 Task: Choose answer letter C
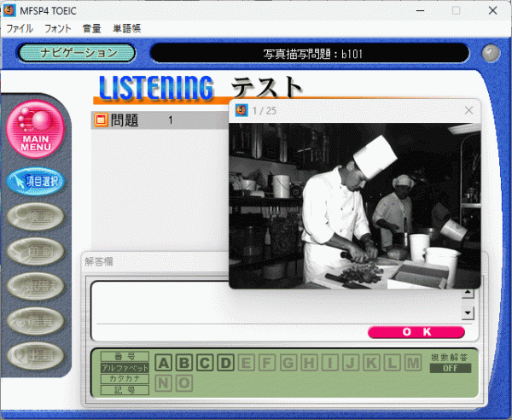pos(206,363)
